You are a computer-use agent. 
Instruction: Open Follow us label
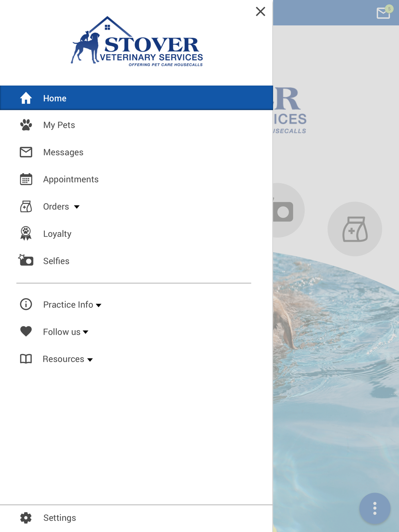61,332
